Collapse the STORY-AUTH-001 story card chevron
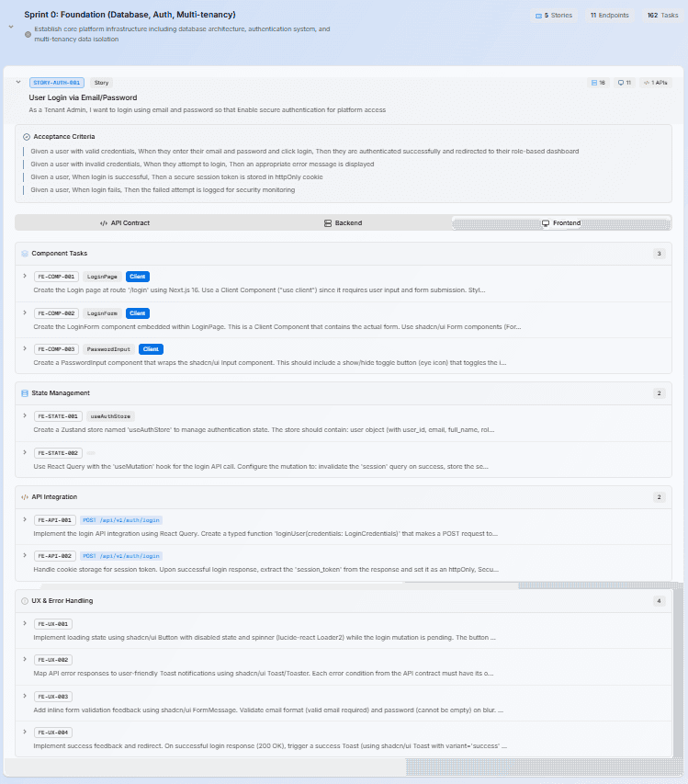The image size is (688, 784). pos(18,83)
